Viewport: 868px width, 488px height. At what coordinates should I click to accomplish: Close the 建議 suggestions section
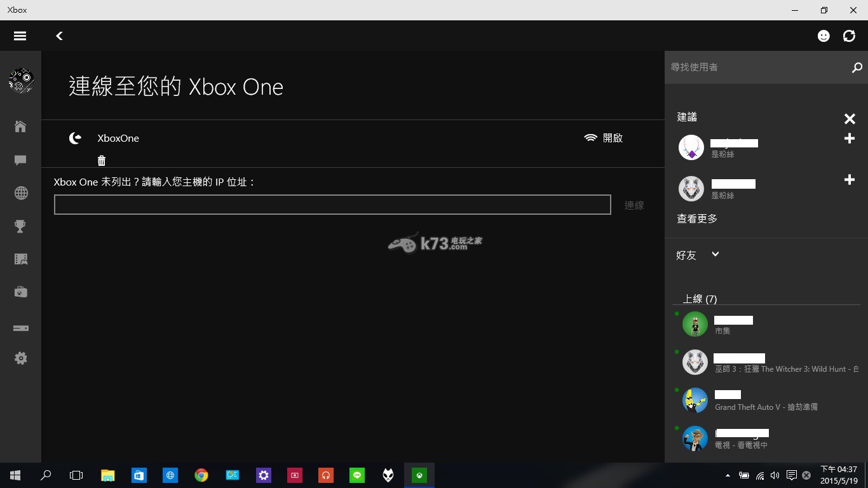[850, 119]
